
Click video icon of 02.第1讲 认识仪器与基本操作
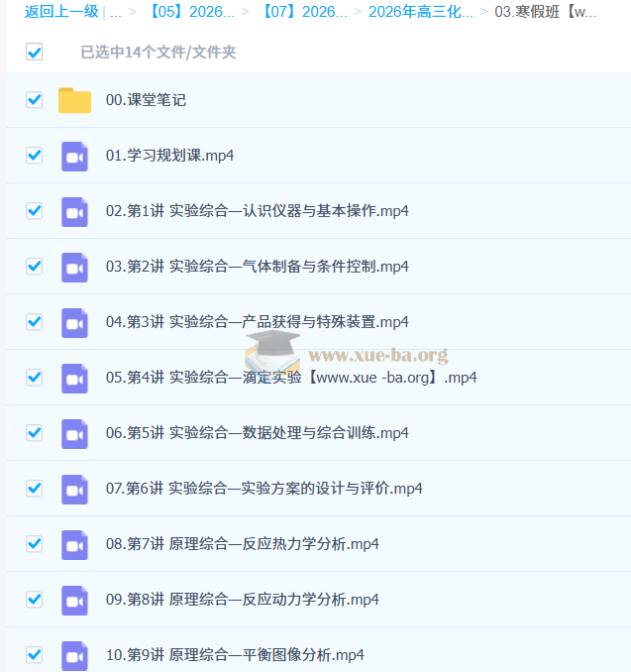74,211
